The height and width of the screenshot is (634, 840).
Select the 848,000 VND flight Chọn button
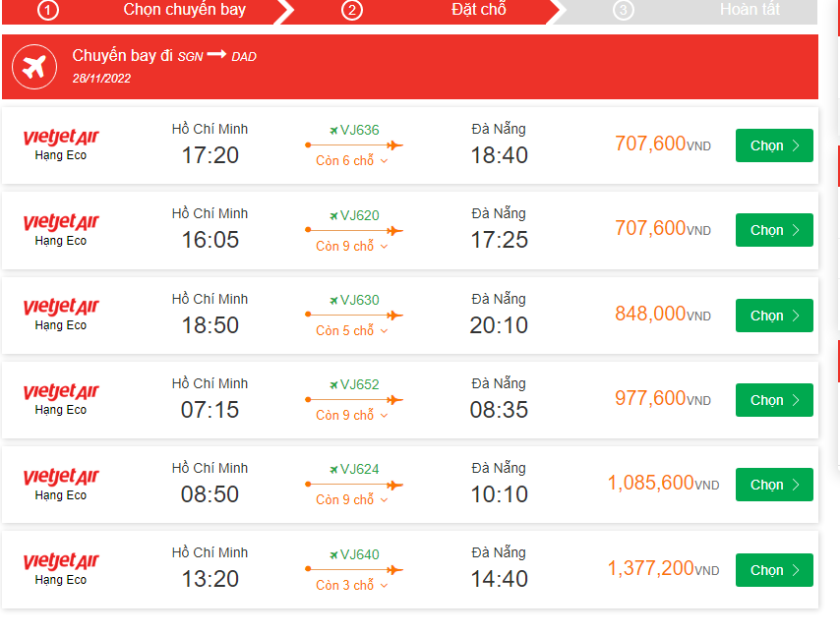coord(774,316)
